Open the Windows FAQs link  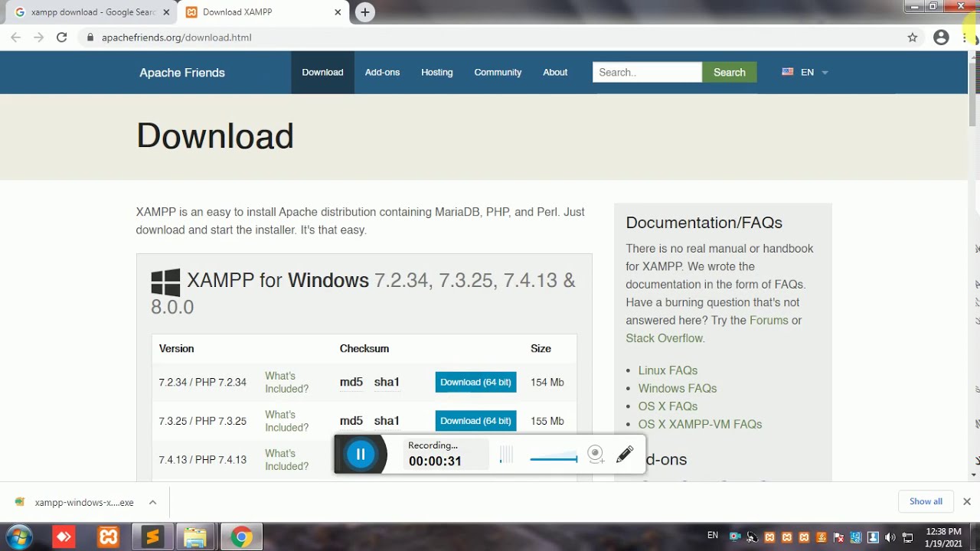678,388
